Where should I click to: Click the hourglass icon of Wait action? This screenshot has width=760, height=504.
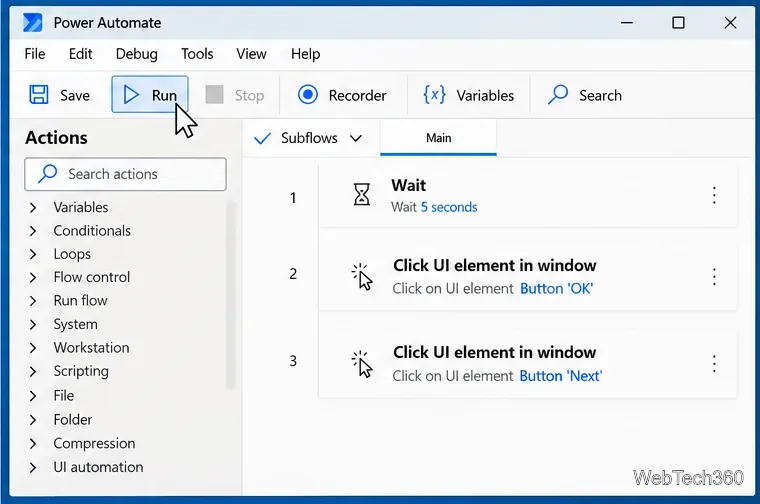(362, 194)
